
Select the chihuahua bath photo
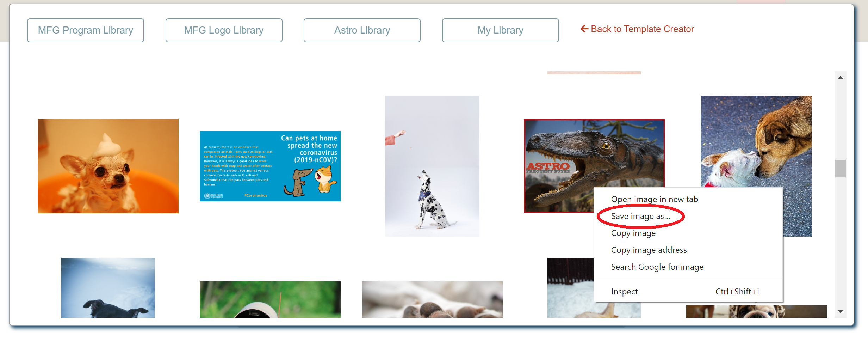pos(108,166)
